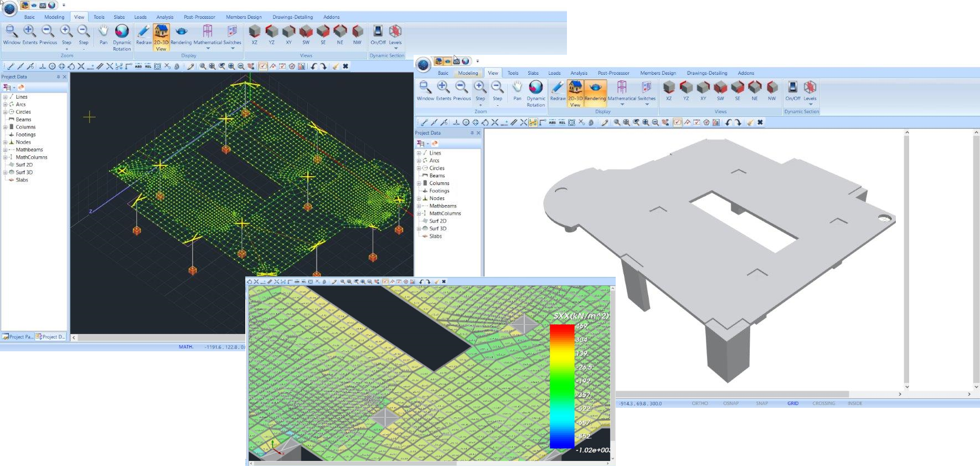Open the Members Design tab in the rendered-model window
Viewport: 980px width, 466px height.
point(658,73)
